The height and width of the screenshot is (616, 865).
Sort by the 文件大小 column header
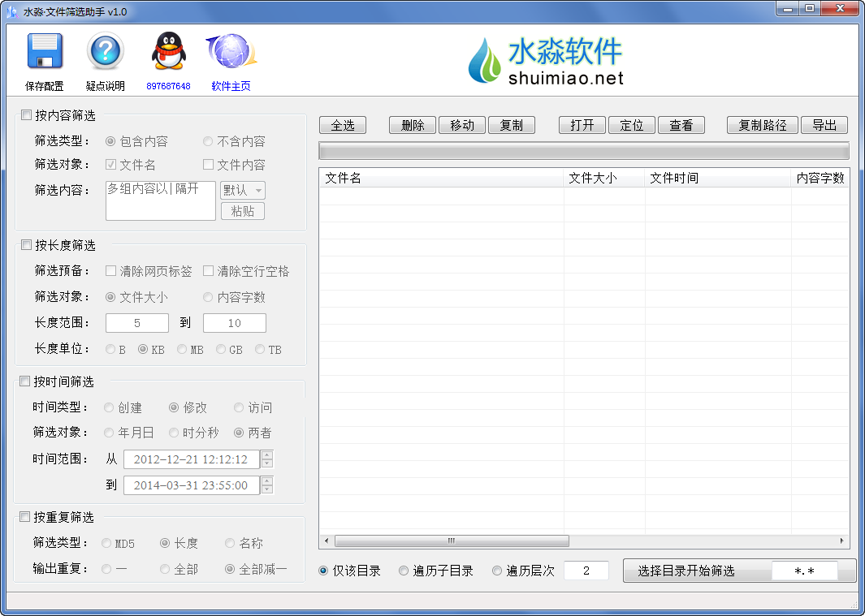tap(604, 178)
